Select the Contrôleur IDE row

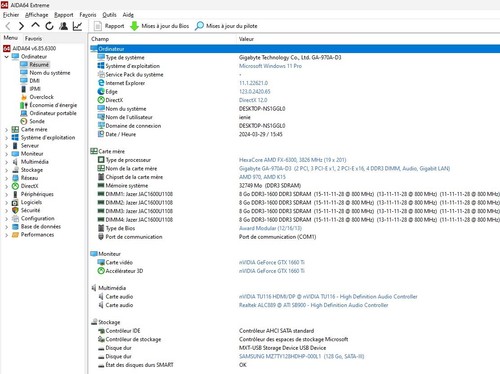[x=295, y=331]
